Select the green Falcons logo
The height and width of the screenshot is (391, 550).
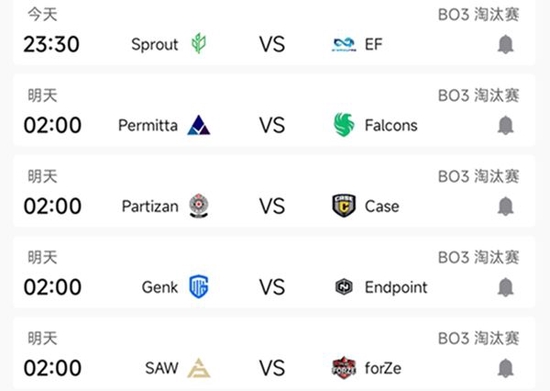pyautogui.click(x=344, y=124)
